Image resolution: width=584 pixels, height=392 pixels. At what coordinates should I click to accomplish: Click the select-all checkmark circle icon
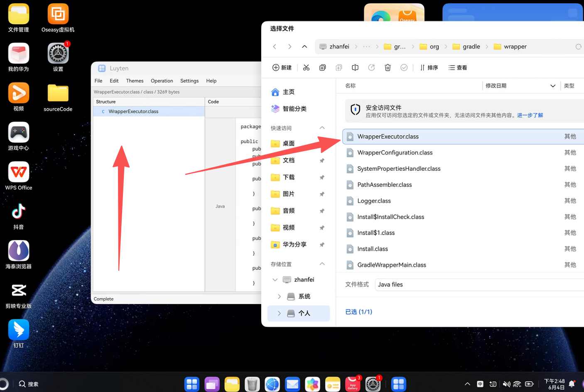(404, 68)
